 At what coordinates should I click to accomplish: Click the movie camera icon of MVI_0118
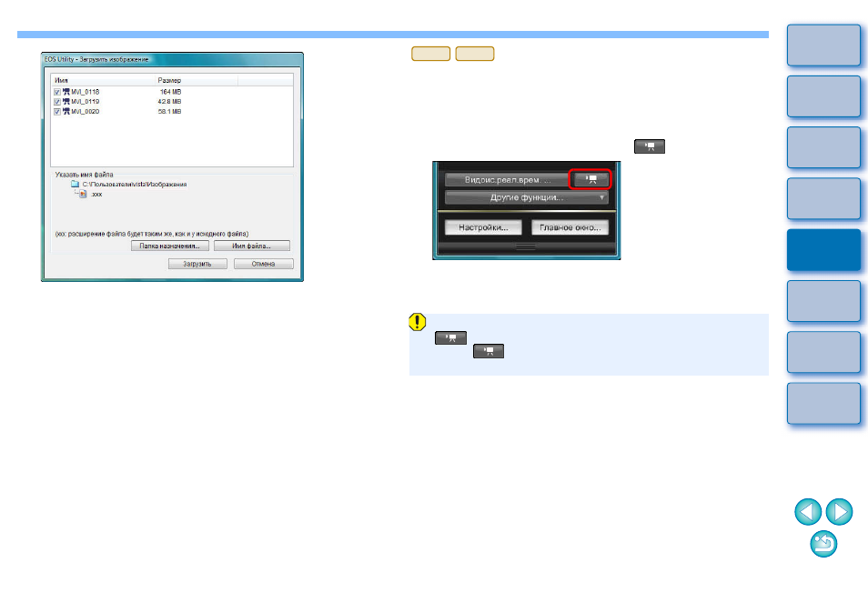tap(66, 92)
